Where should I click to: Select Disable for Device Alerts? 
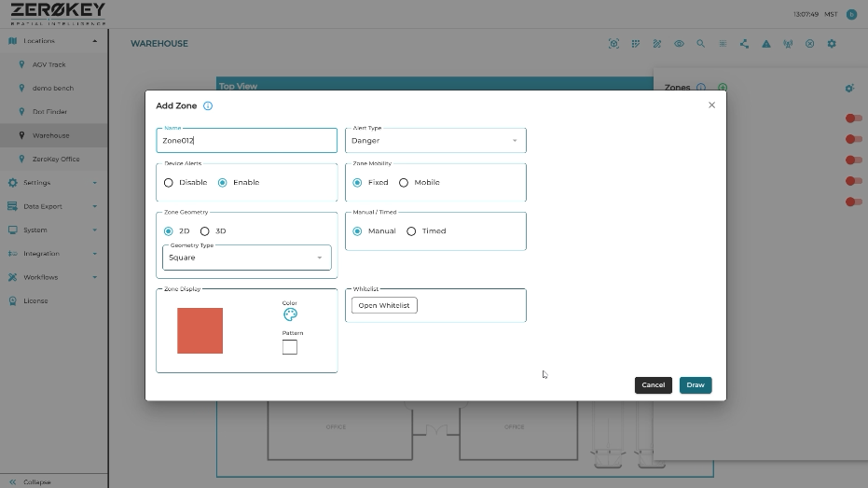[x=169, y=183]
